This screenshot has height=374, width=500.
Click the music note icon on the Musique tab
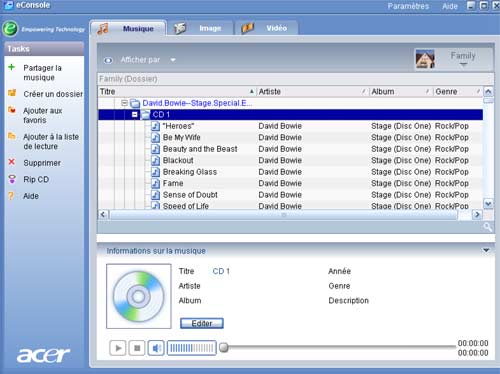click(103, 29)
